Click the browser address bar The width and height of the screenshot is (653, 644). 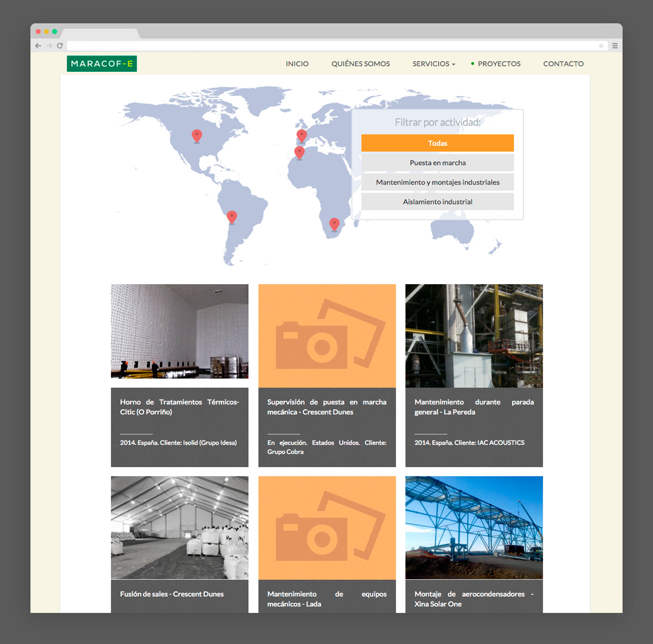click(326, 46)
